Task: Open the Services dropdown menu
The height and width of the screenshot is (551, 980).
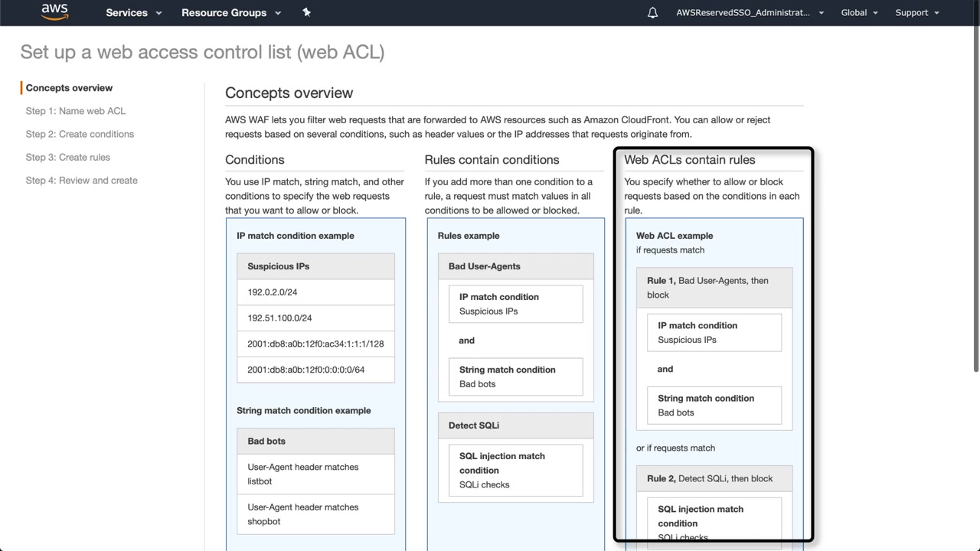Action: [134, 13]
